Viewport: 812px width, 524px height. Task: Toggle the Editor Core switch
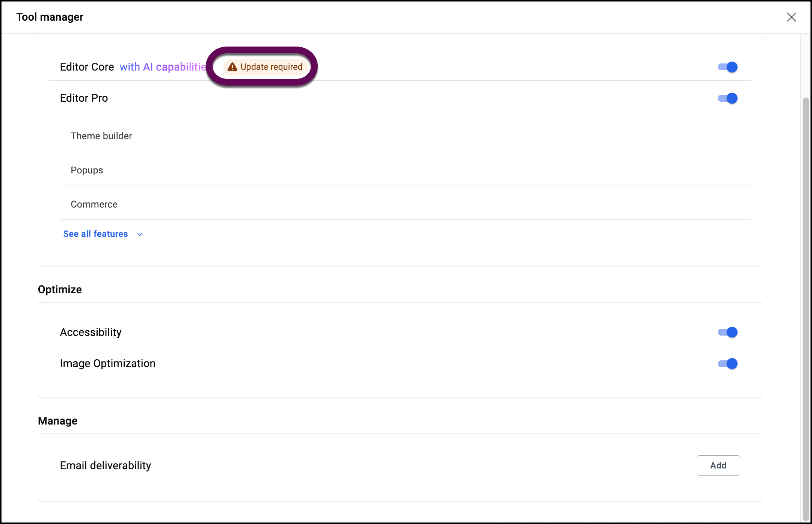(x=727, y=67)
